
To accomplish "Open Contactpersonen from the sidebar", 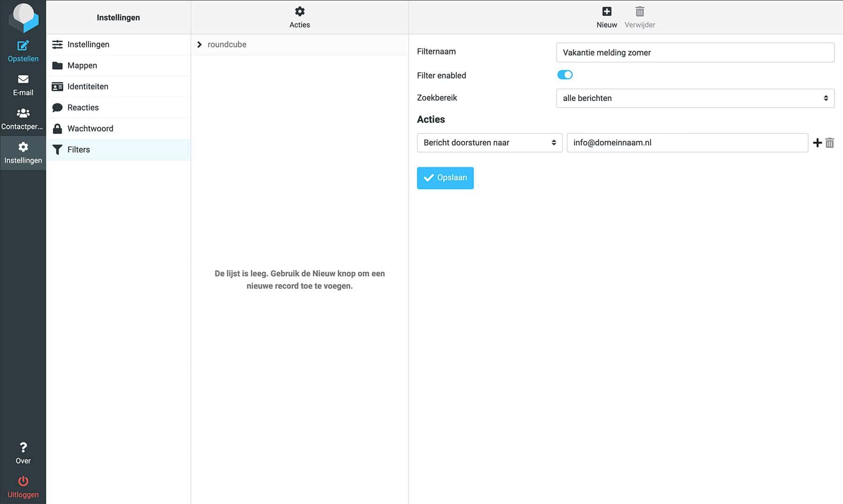I will point(23,119).
